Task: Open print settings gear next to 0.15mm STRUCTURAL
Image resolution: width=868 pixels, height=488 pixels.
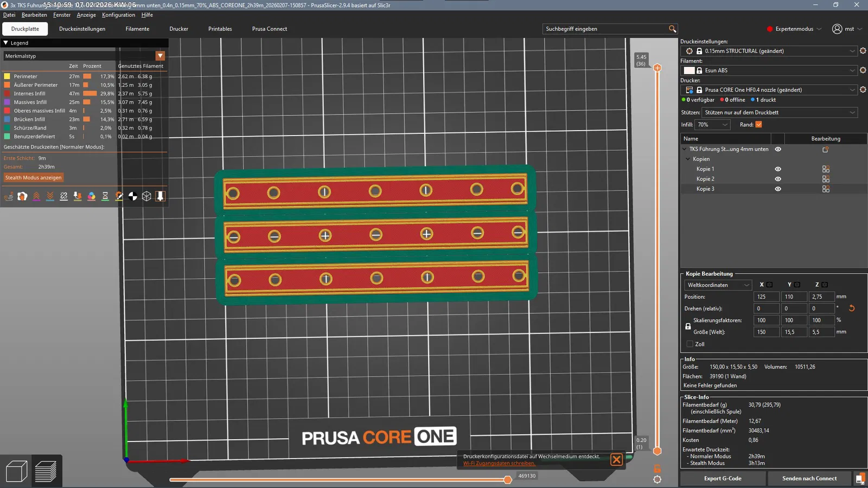Action: coord(863,51)
